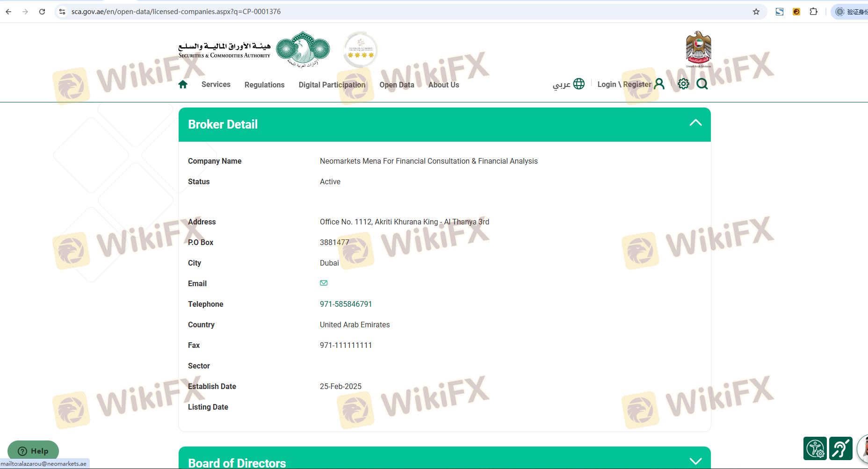Screen dimensions: 868x469
Task: Click the email envelope icon
Action: coord(324,283)
